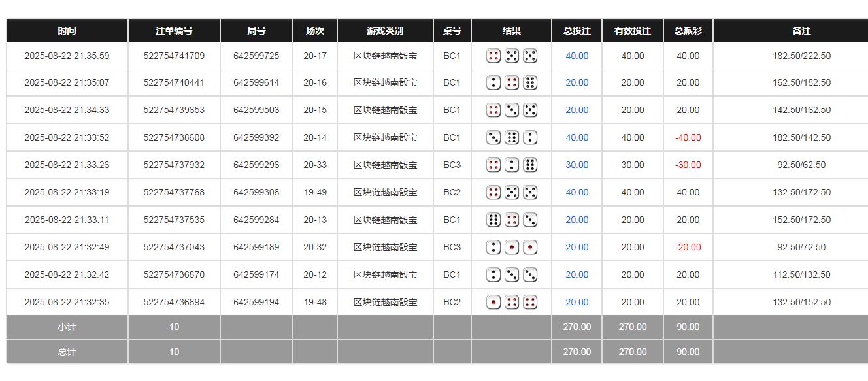Viewport: 868px width, 381px height.
Task: Click the red-pip dice icon in row 20-32
Action: point(512,247)
